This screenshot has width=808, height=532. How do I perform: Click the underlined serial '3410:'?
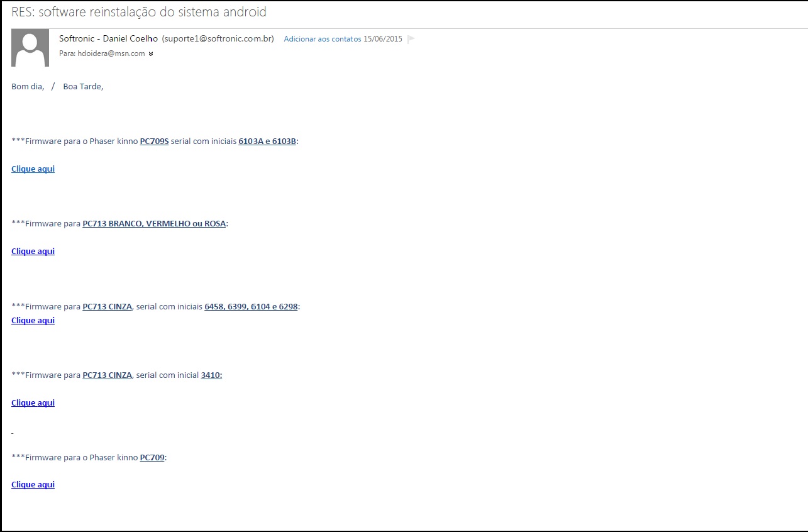[211, 375]
